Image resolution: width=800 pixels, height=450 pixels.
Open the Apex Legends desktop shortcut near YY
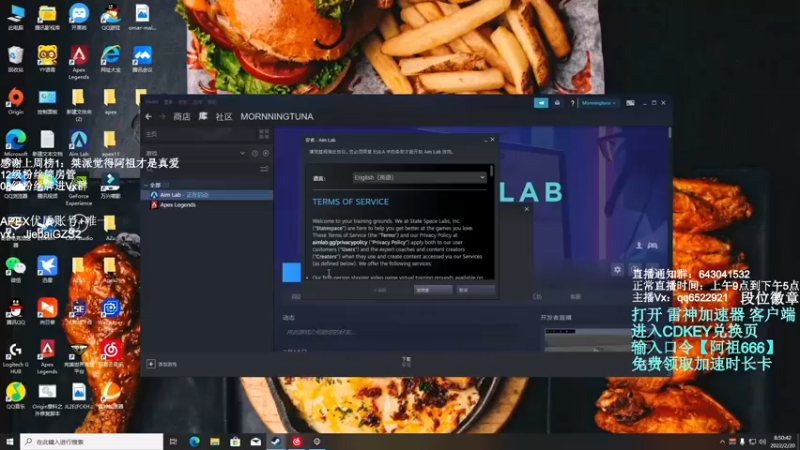click(79, 62)
